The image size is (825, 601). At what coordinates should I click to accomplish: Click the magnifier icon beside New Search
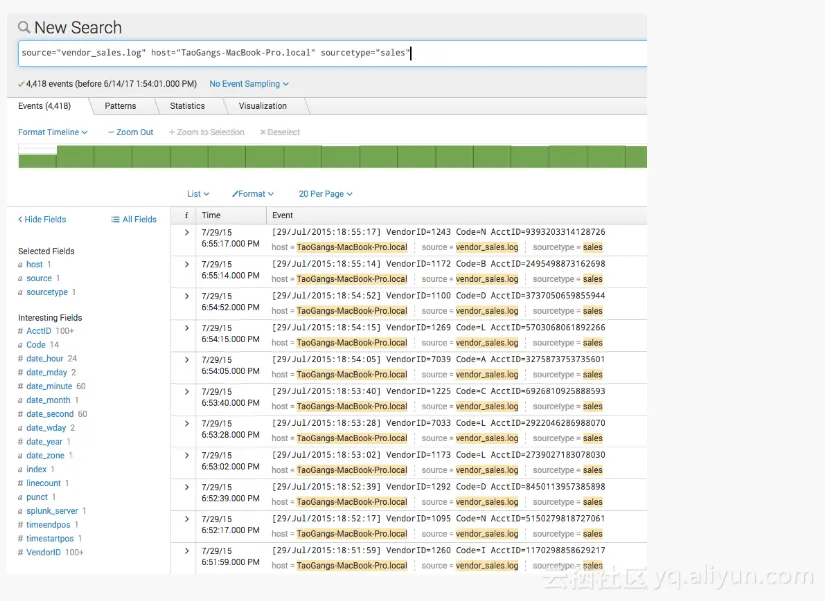pos(24,28)
